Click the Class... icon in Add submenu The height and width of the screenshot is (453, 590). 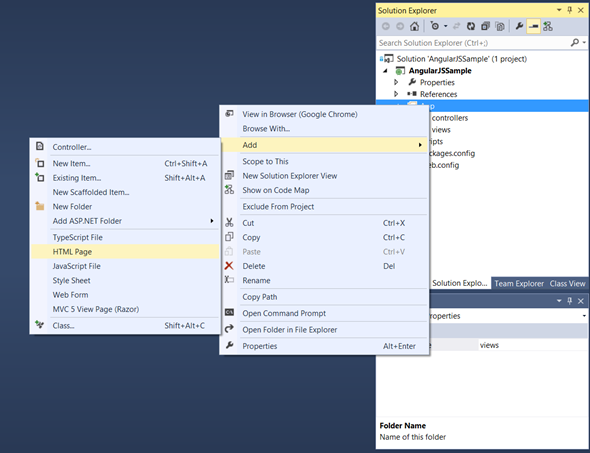(40, 324)
